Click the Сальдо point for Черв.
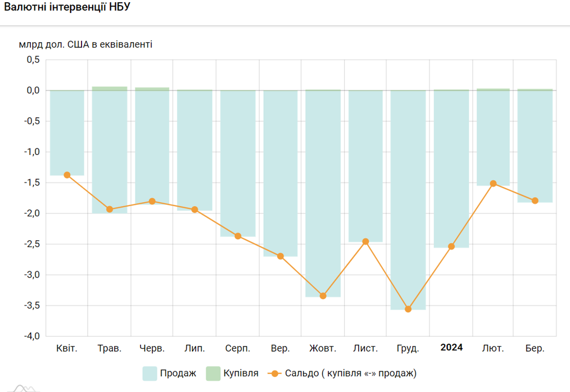Screen dimensions: 570x392 click(152, 201)
